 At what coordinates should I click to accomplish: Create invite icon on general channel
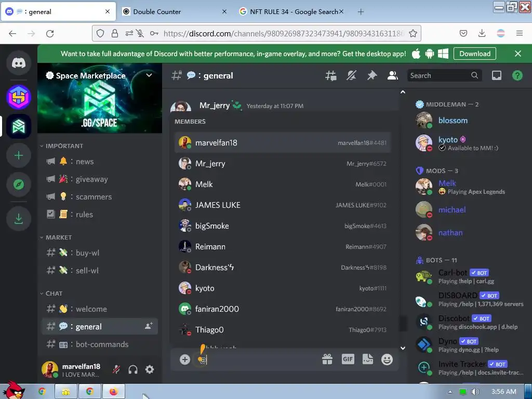point(149,326)
